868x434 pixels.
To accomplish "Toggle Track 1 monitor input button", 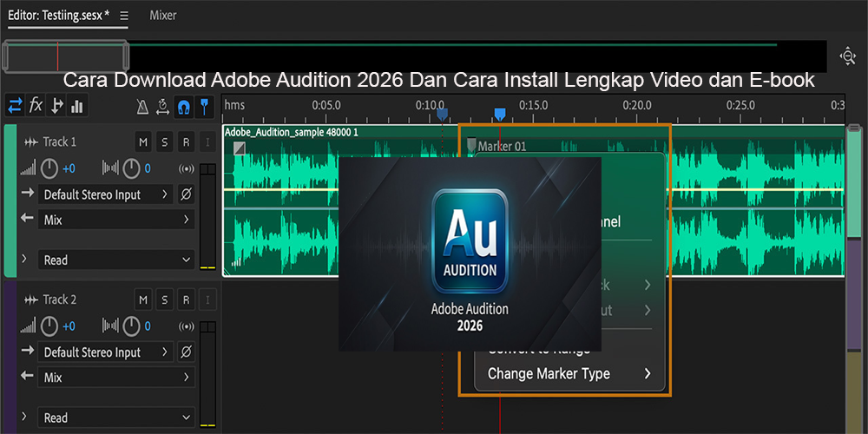I will pos(207,142).
